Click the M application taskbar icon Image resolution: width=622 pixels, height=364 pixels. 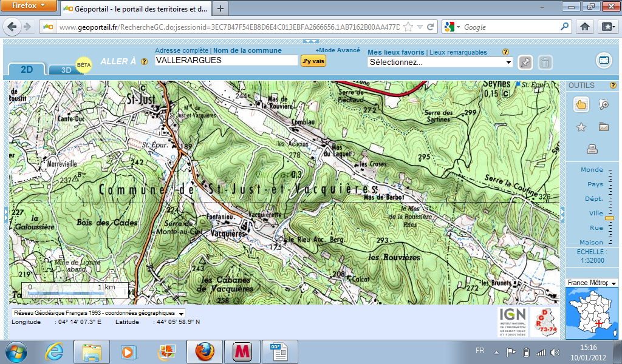242,352
